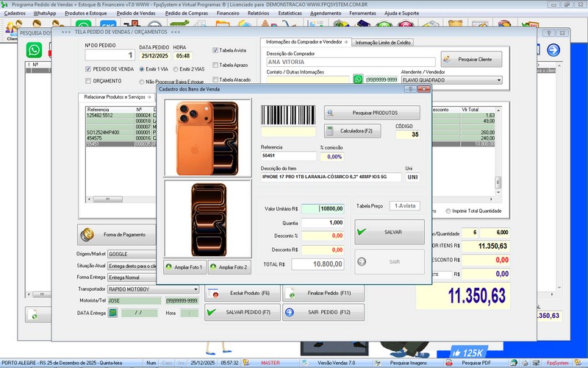Select Relacionar Produtos e Serviços tab
Screen dimensions: 588x368
(117, 97)
